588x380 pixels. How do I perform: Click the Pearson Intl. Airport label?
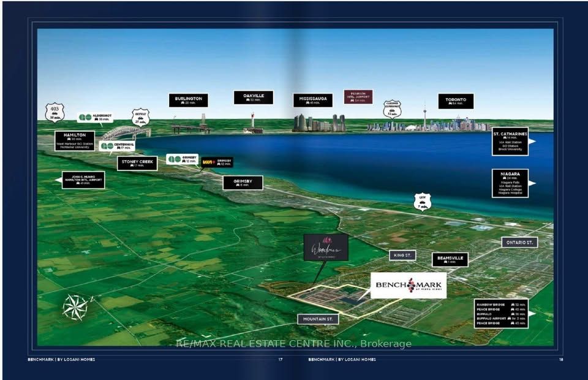pyautogui.click(x=358, y=96)
